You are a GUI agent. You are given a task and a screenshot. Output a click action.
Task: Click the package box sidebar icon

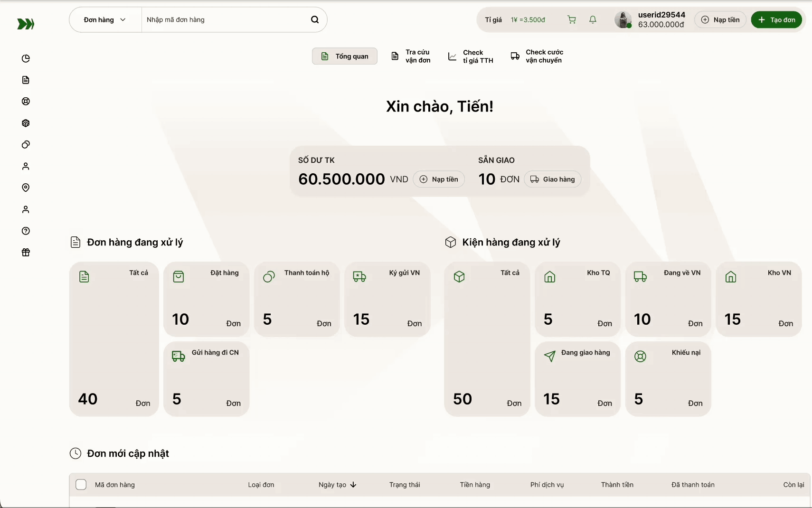click(x=26, y=123)
